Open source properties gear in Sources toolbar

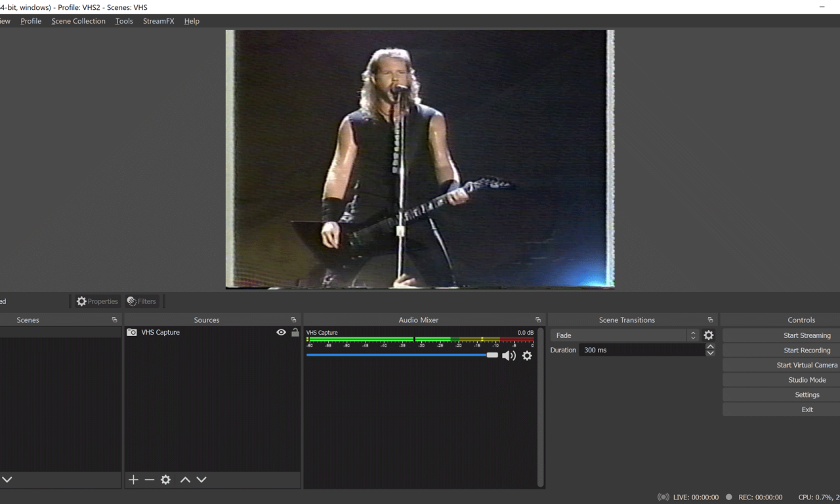tap(166, 480)
